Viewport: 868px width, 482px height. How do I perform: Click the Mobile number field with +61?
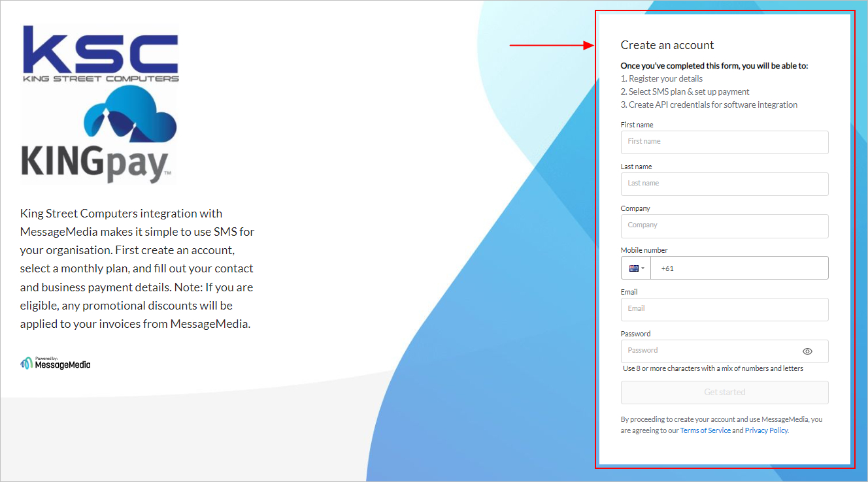739,268
